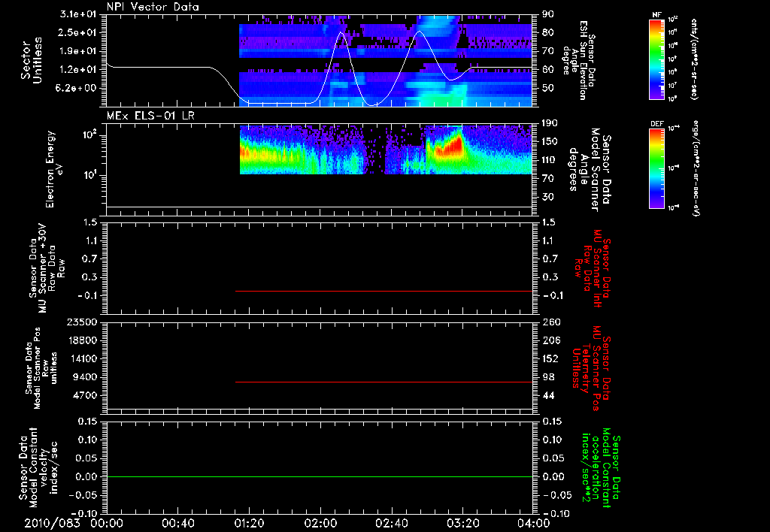
Task: Click the red 'MU Scanner Pos Telemetry' label
Action: click(591, 368)
